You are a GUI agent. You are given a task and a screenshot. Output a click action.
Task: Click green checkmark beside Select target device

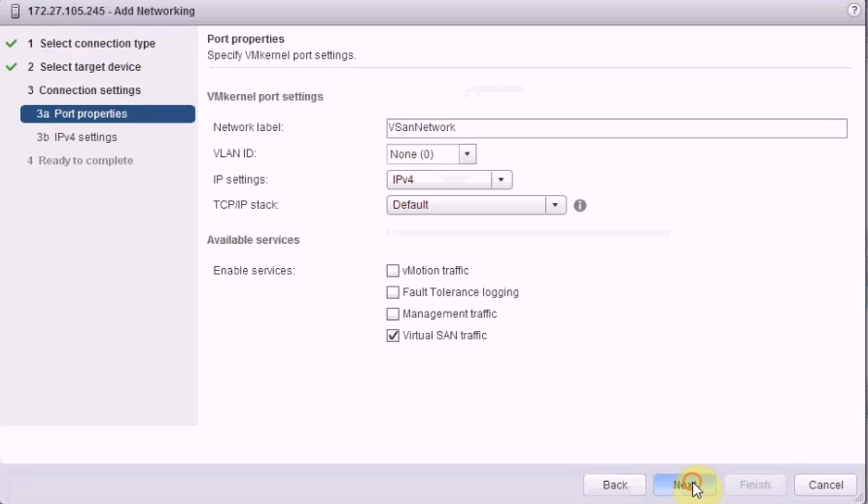12,67
